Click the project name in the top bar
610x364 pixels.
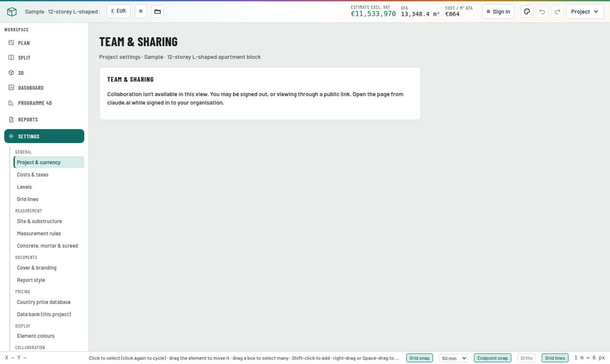(x=62, y=11)
